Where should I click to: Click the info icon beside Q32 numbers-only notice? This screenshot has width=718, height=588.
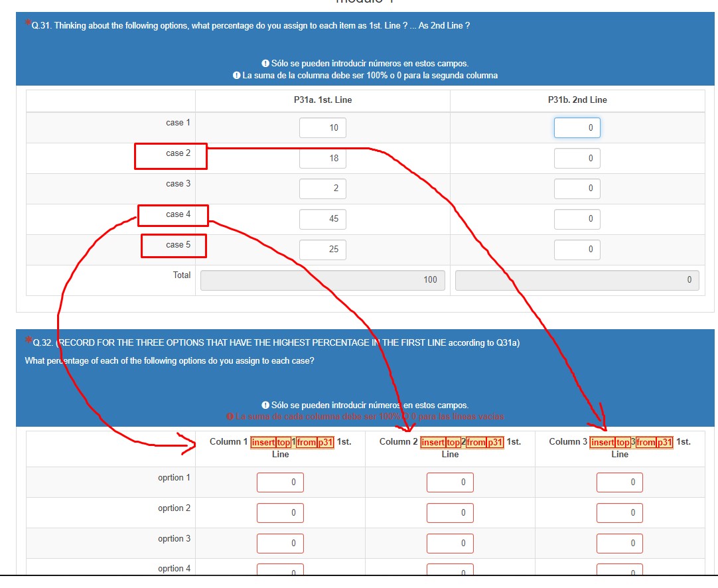(x=265, y=405)
